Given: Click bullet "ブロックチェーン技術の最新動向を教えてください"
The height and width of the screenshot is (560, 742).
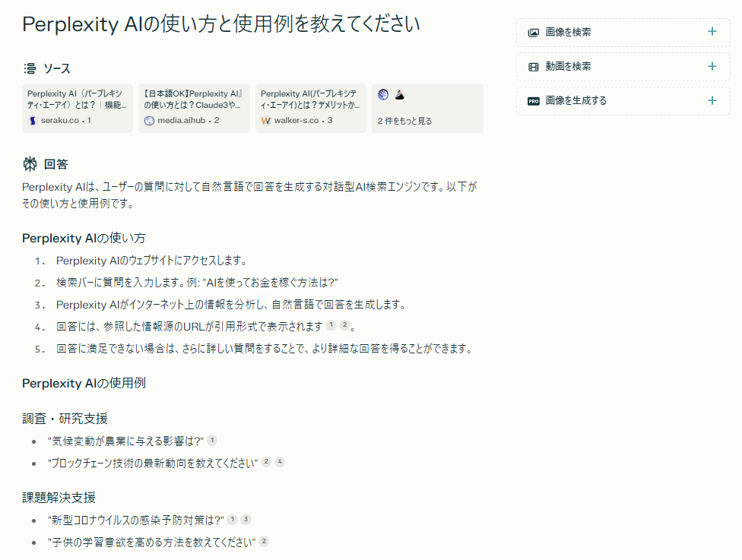Looking at the screenshot, I should [x=153, y=463].
